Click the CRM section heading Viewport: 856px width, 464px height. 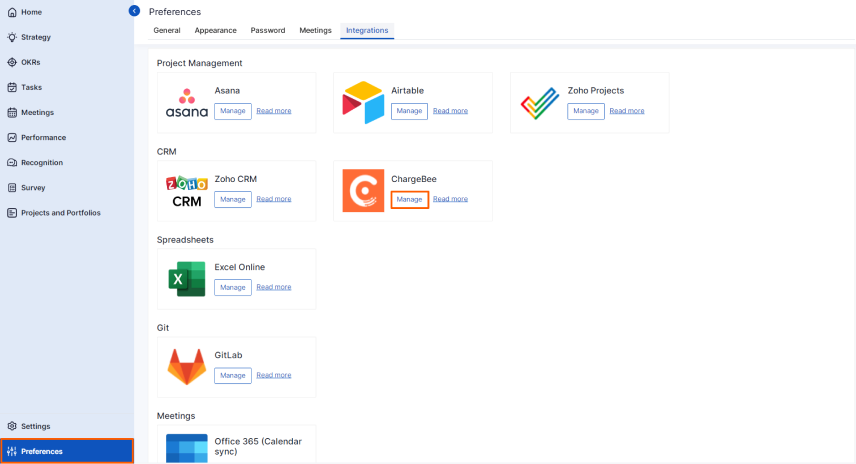pos(167,152)
